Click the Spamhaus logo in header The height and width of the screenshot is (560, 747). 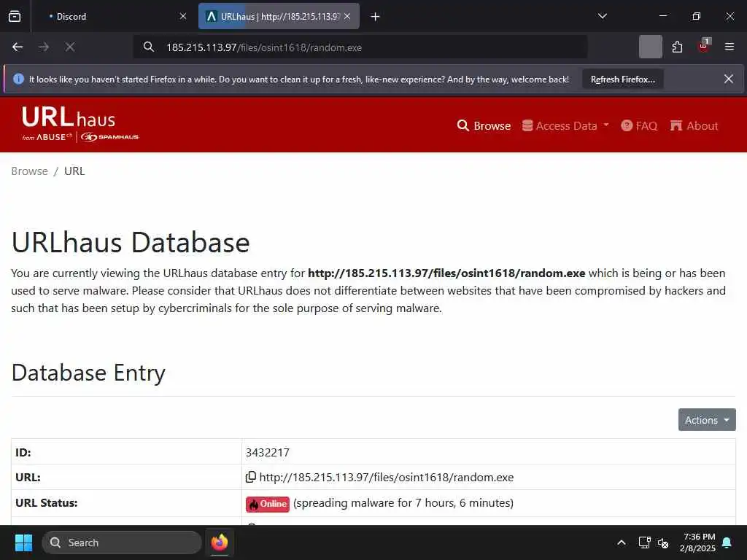(x=109, y=137)
